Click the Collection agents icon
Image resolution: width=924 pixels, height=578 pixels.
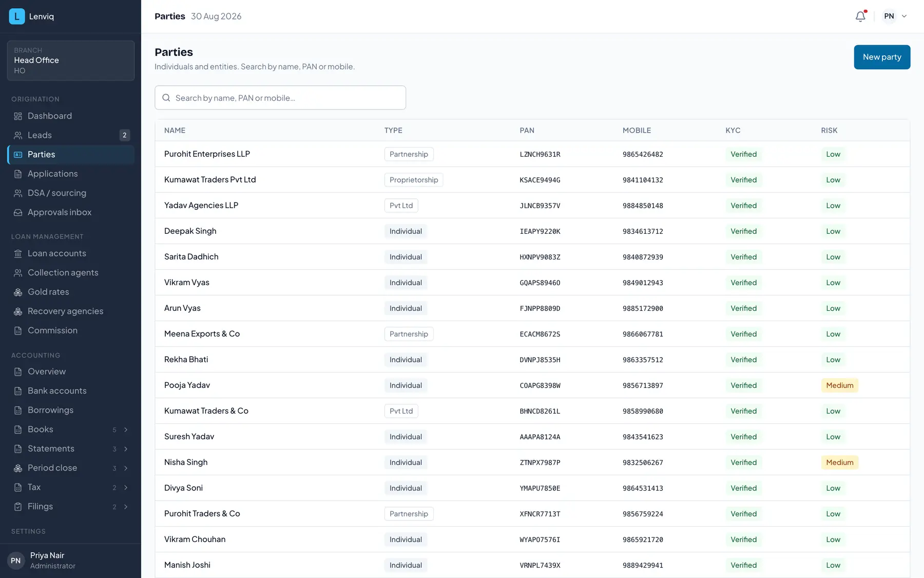coord(18,273)
